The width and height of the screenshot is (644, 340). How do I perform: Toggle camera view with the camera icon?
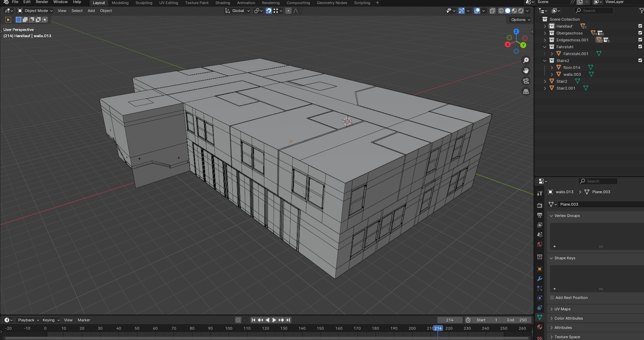click(526, 81)
